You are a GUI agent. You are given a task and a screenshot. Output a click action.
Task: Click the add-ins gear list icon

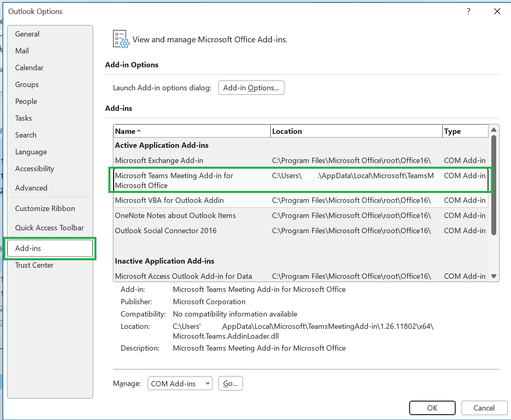[121, 39]
